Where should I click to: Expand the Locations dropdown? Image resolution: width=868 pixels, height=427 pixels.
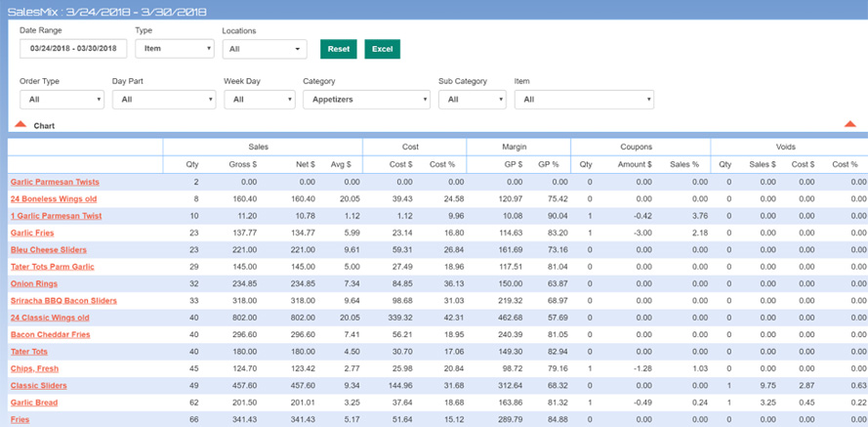click(x=265, y=49)
